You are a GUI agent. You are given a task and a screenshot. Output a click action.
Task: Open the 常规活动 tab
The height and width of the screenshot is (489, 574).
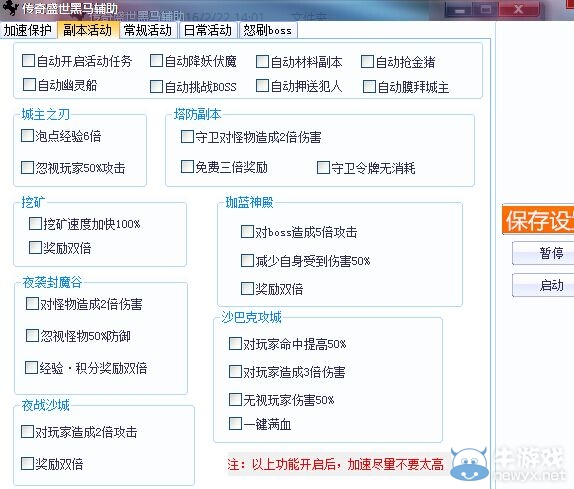148,30
